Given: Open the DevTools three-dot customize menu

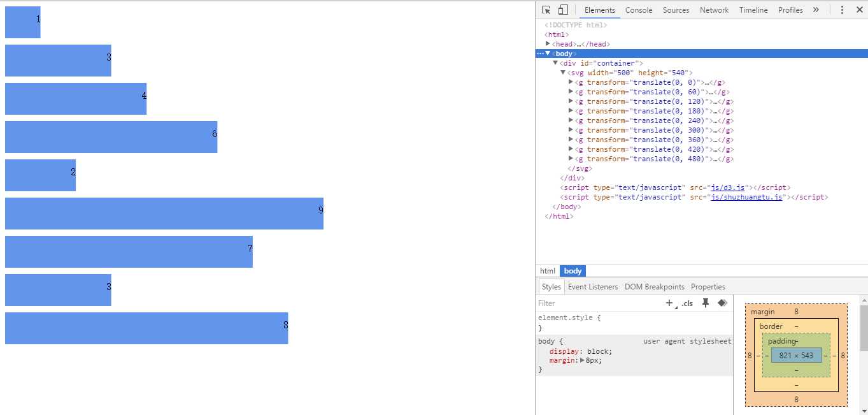Looking at the screenshot, I should (842, 10).
